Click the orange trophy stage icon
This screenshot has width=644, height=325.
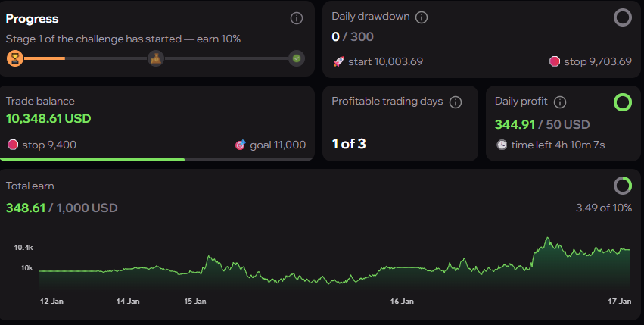coord(15,58)
